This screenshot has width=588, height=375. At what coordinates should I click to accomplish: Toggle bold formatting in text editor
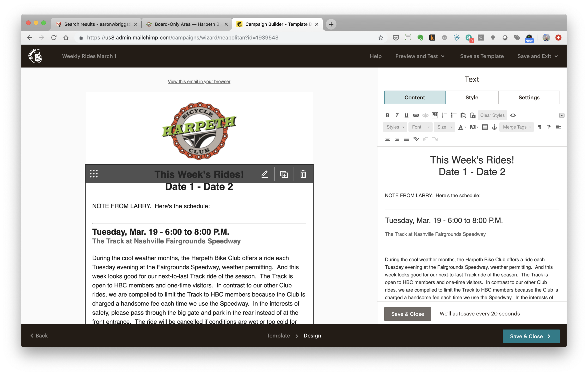(387, 115)
